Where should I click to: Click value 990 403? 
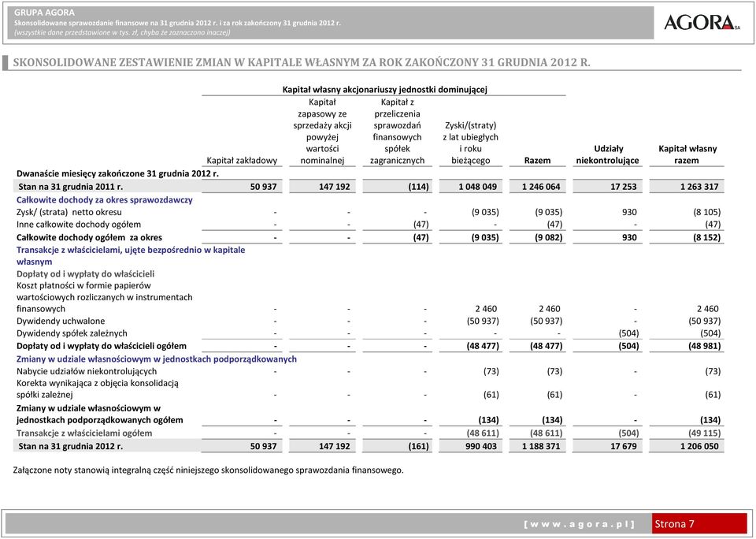tap(480, 446)
